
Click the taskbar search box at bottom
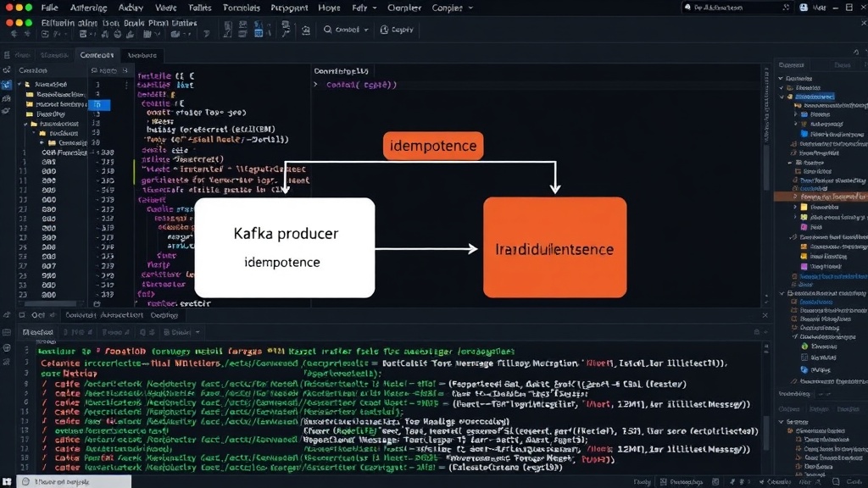74,482
